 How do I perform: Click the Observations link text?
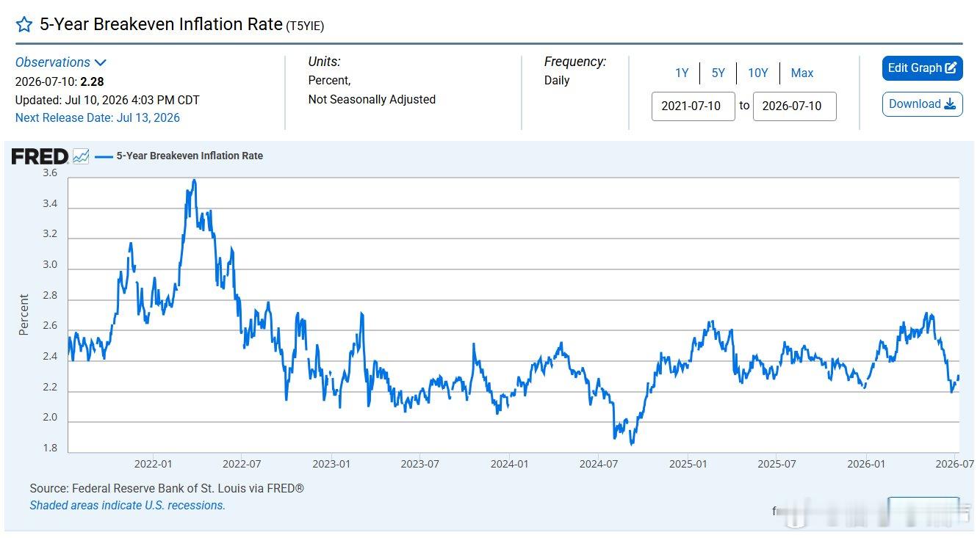coord(53,62)
